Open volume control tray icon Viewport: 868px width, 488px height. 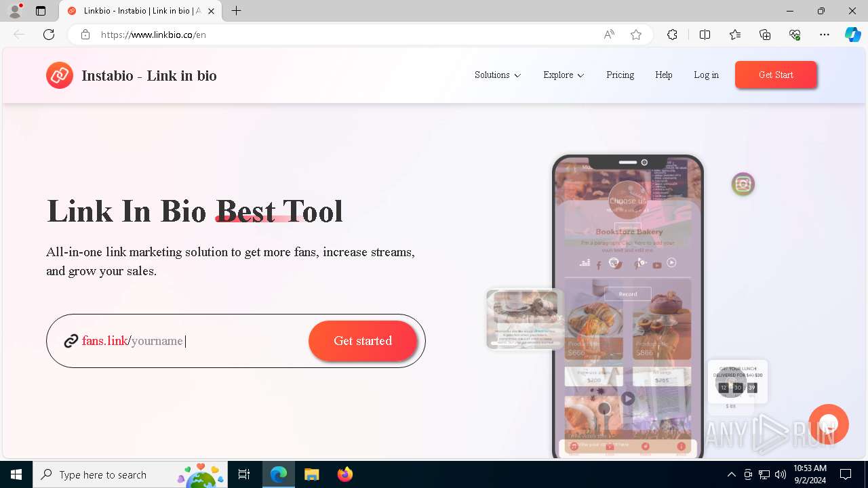(x=780, y=474)
